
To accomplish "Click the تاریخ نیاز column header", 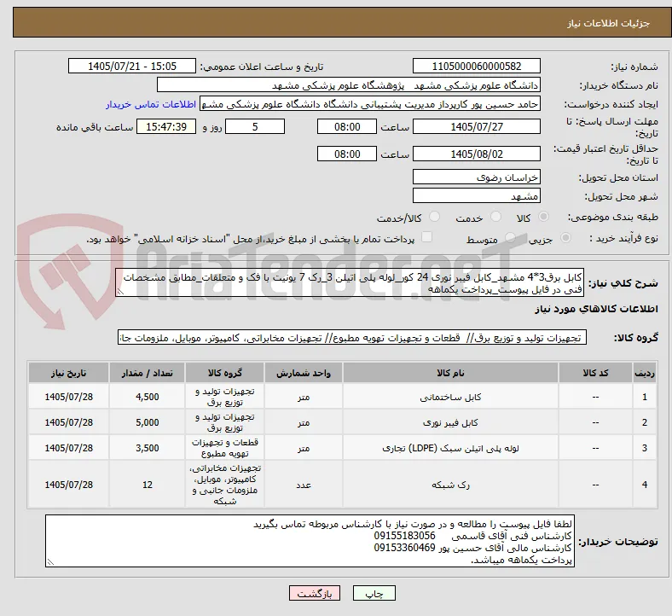I will (x=68, y=373).
